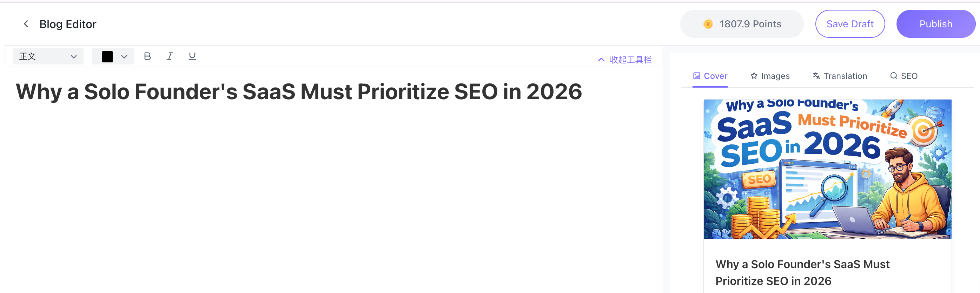Click the gold coin points icon
980x293 pixels.
[708, 24]
